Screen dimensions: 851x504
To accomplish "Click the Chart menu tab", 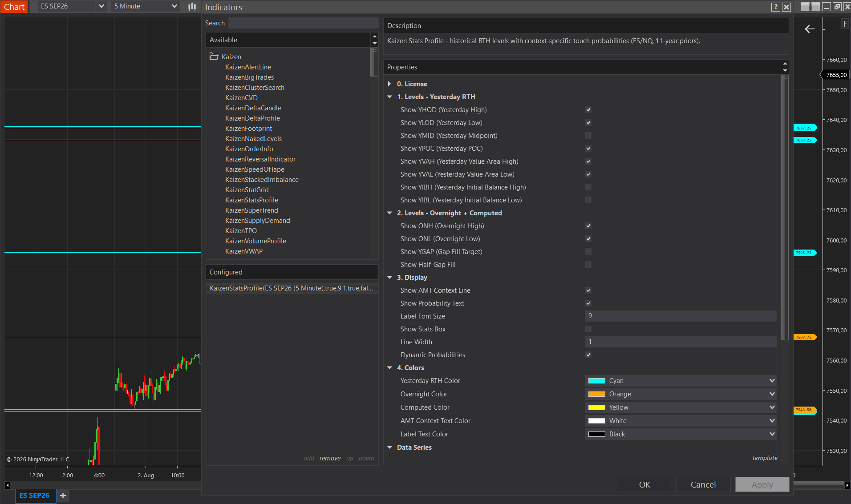I will point(14,7).
